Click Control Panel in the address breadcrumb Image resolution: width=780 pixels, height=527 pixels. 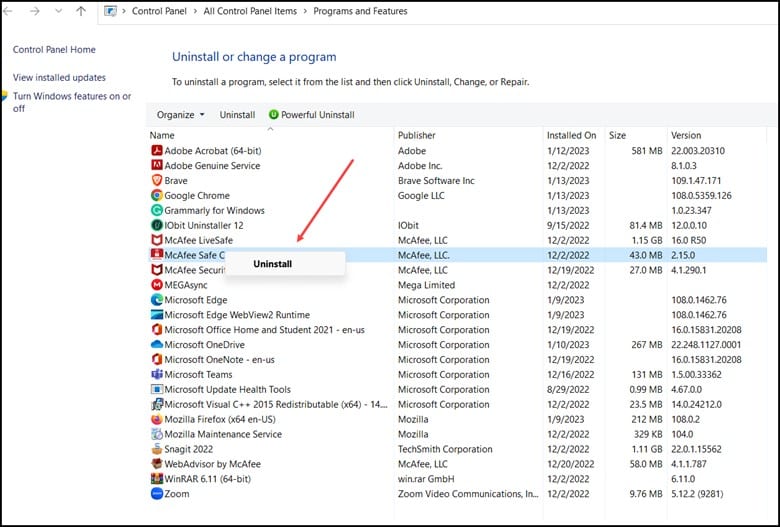159,11
